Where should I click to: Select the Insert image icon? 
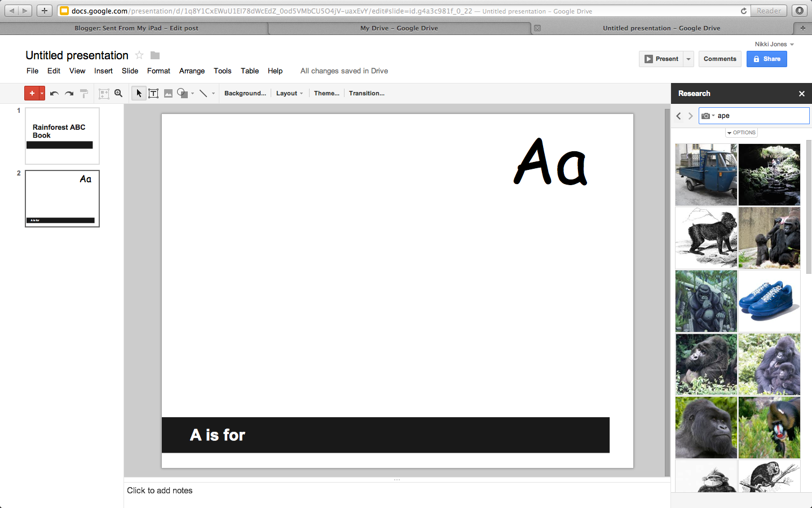pyautogui.click(x=168, y=93)
